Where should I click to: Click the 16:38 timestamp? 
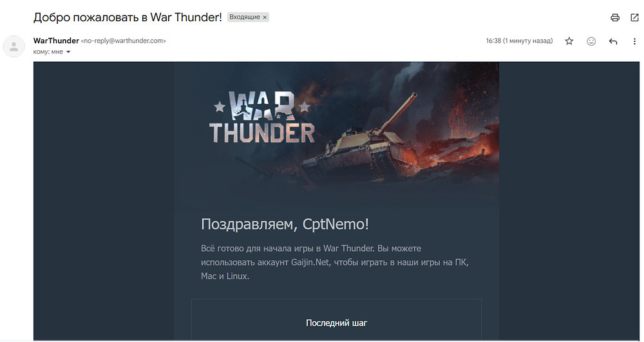point(519,41)
